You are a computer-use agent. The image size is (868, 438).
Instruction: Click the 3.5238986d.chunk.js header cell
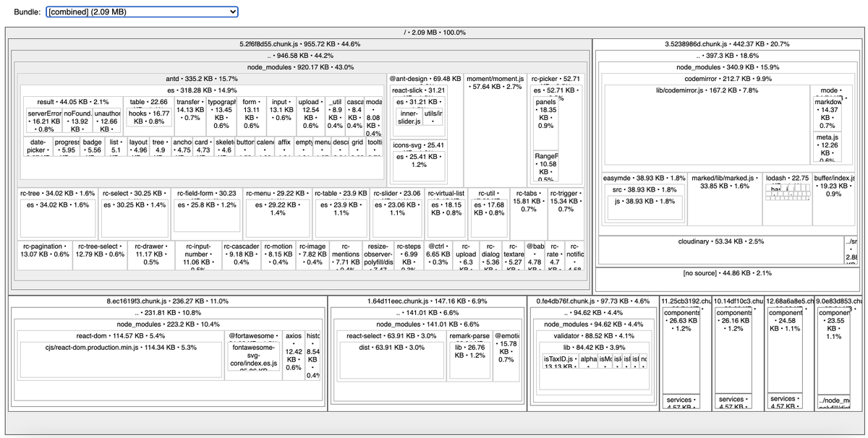pos(728,44)
